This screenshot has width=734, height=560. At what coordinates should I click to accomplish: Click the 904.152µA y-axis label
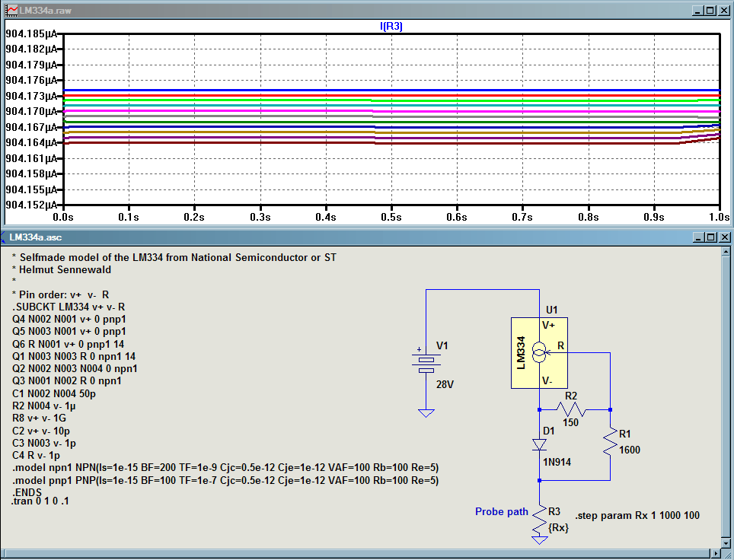click(x=31, y=205)
